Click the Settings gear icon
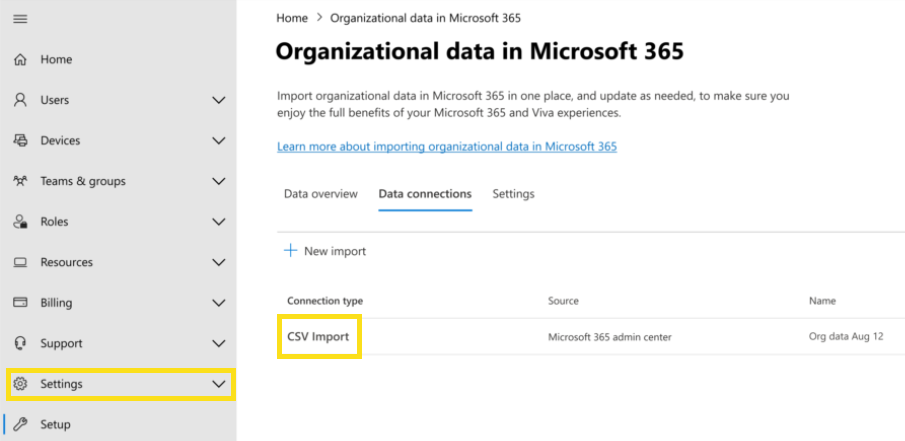The height and width of the screenshot is (441, 905). [x=20, y=384]
